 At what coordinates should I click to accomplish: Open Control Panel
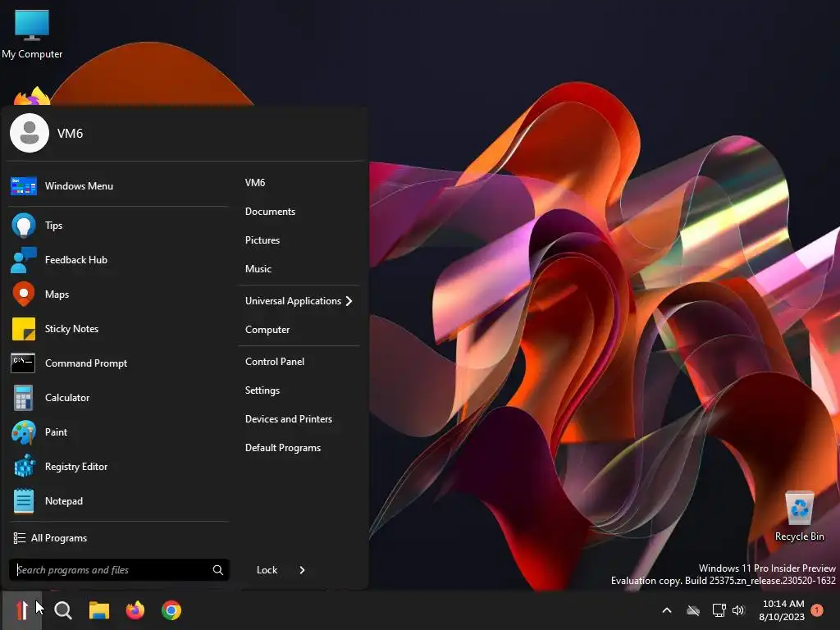(275, 362)
